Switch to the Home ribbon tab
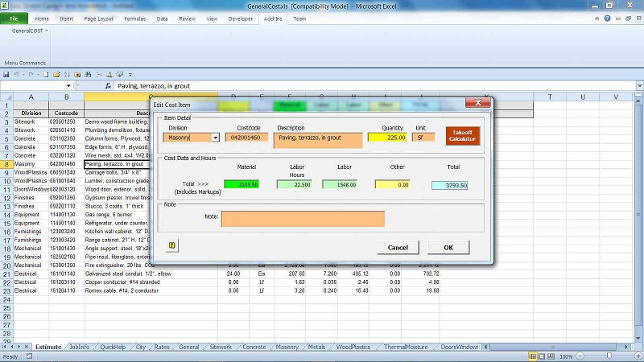The width and height of the screenshot is (644, 362). tap(42, 19)
